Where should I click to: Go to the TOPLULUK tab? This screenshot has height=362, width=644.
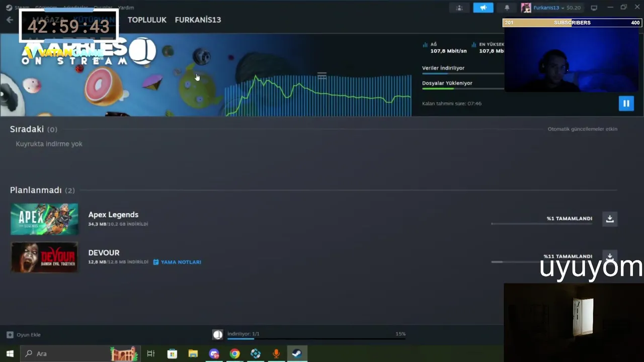pyautogui.click(x=147, y=20)
